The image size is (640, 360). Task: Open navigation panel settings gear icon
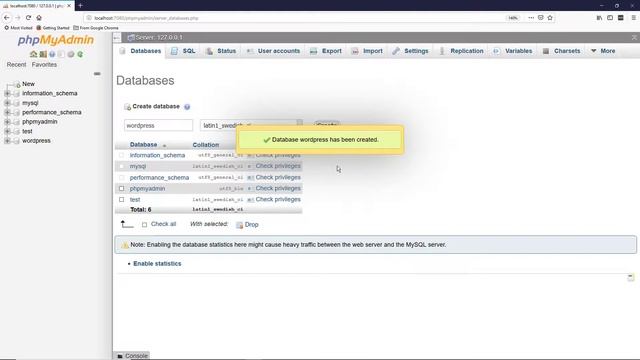tap(71, 54)
